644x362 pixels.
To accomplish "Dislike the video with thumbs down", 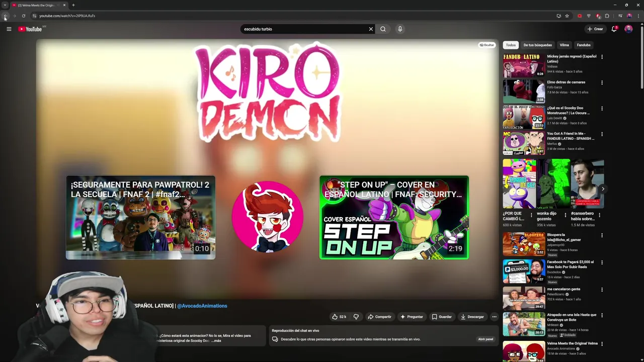I will pos(356,317).
